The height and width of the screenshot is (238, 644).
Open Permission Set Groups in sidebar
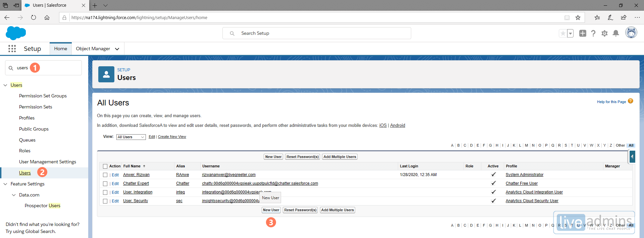[x=43, y=96]
